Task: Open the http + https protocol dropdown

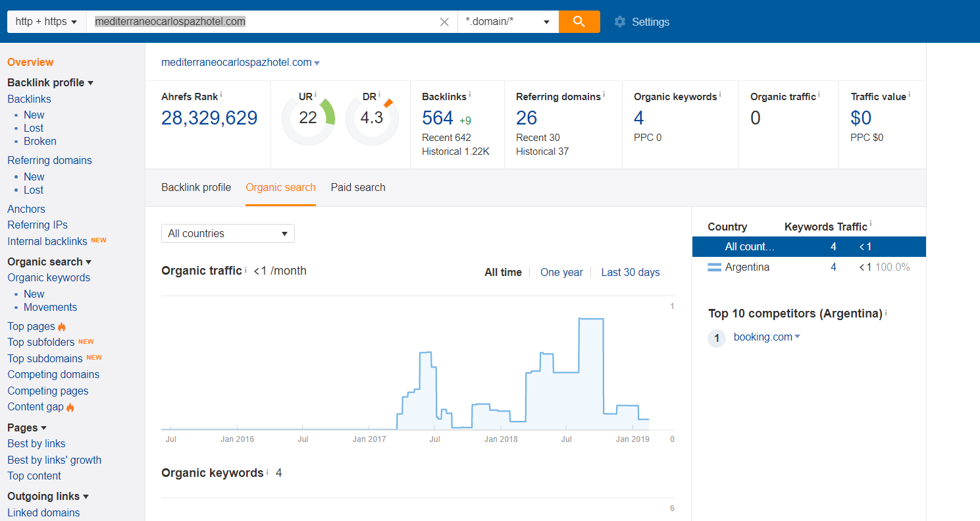Action: click(47, 22)
